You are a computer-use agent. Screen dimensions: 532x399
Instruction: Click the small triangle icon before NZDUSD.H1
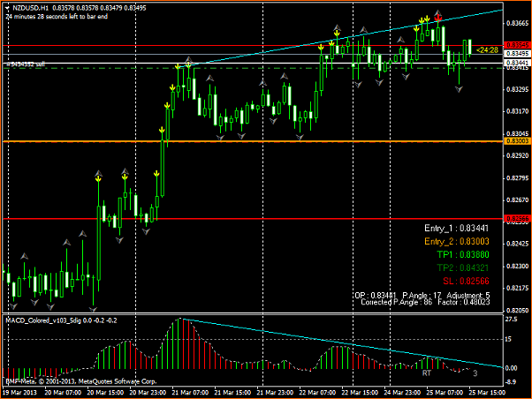coord(7,7)
